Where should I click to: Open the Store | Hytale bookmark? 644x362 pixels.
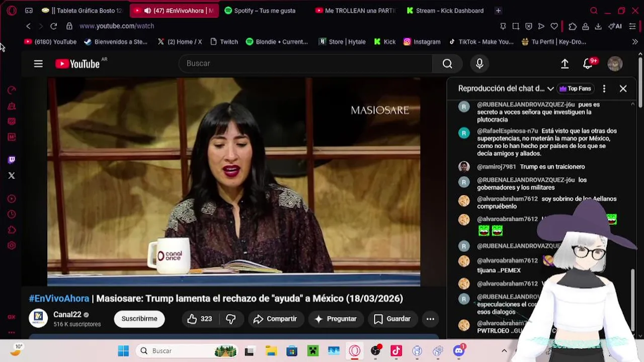[x=342, y=42]
